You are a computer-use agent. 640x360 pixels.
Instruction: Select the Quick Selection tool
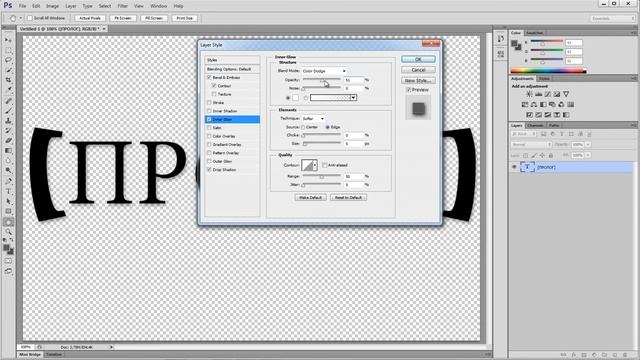pos(8,70)
